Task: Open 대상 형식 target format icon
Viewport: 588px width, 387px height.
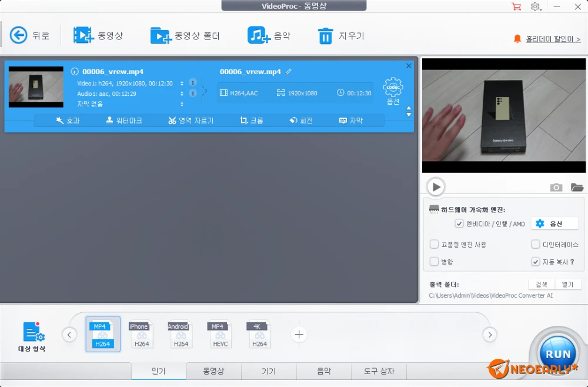Action: (x=34, y=332)
